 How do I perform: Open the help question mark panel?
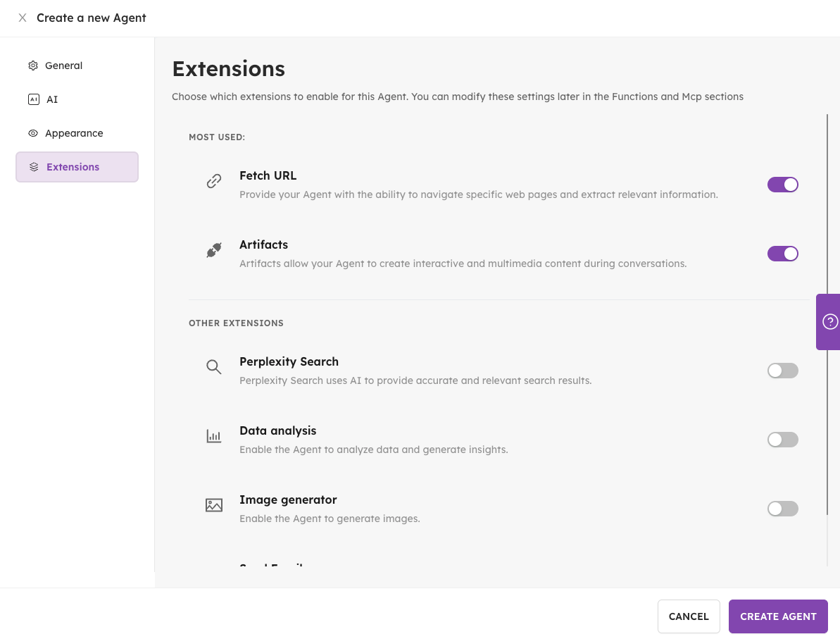pyautogui.click(x=830, y=322)
